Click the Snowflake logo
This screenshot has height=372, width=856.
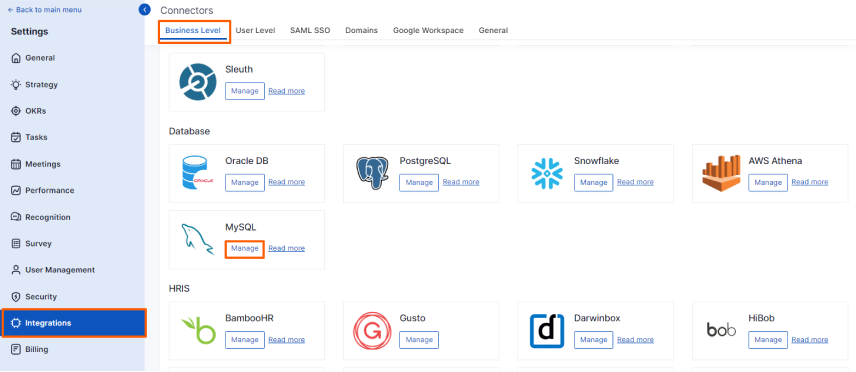pos(546,173)
